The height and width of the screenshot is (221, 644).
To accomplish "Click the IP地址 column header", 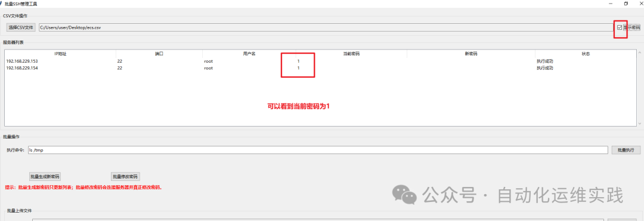I will pyautogui.click(x=60, y=54).
